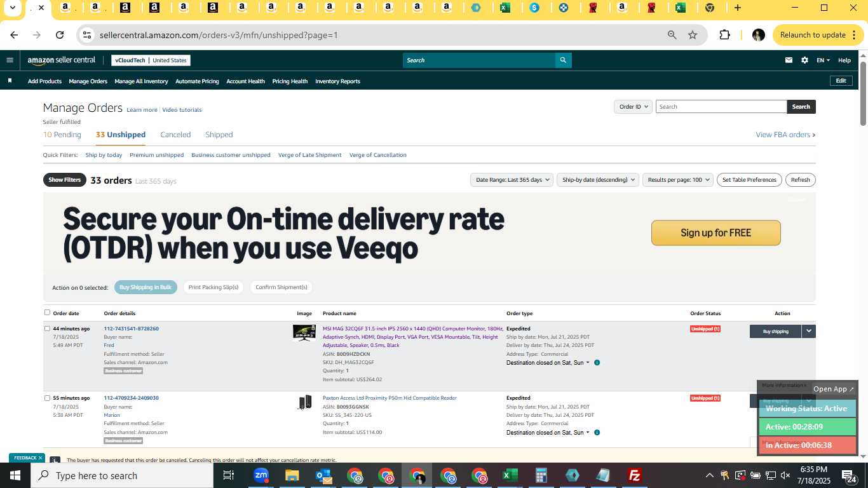The height and width of the screenshot is (488, 868).
Task: Open the EN language dropdown
Action: pos(824,60)
